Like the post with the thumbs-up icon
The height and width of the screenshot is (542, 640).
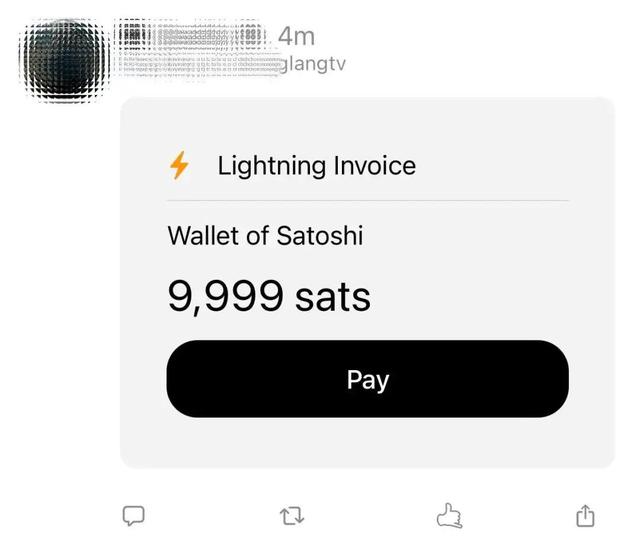(451, 515)
